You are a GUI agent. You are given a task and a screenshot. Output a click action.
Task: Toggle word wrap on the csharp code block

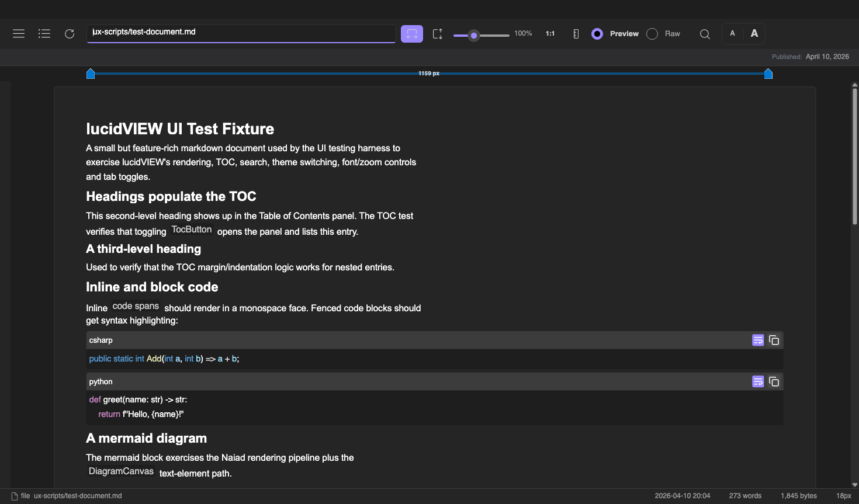pos(758,340)
